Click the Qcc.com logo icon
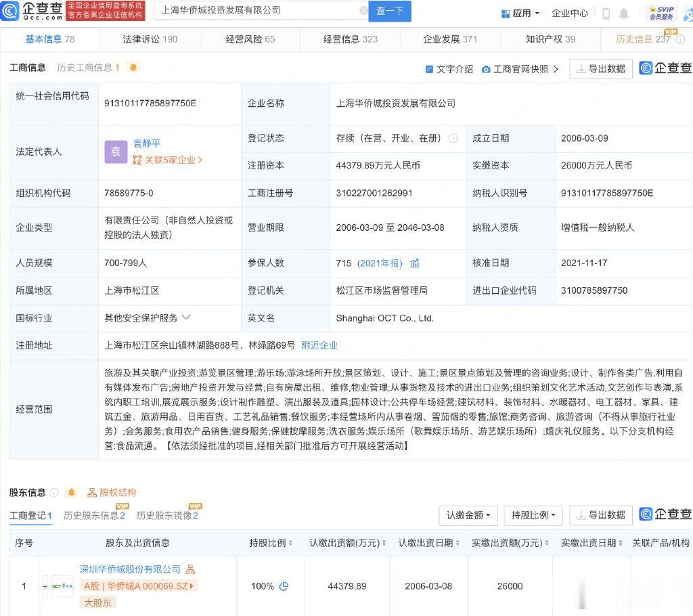The image size is (693, 616). click(9, 11)
